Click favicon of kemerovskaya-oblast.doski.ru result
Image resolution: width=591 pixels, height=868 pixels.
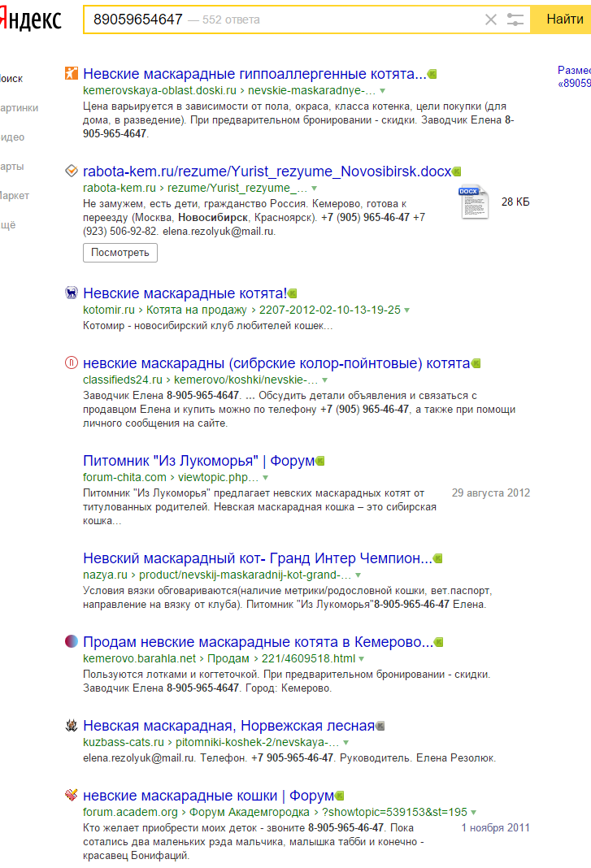(72, 73)
